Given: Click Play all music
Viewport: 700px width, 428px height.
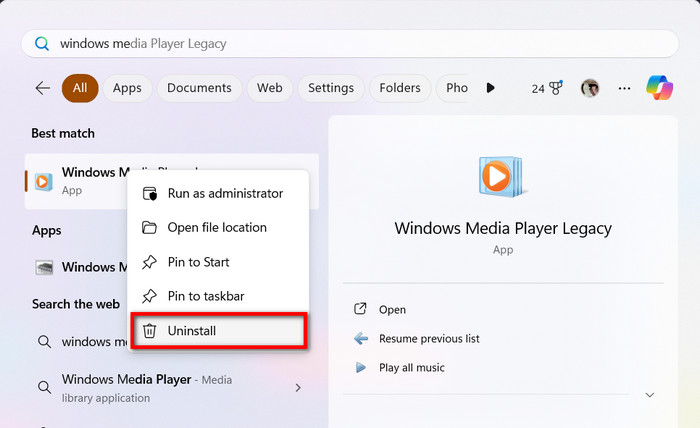Looking at the screenshot, I should point(412,368).
